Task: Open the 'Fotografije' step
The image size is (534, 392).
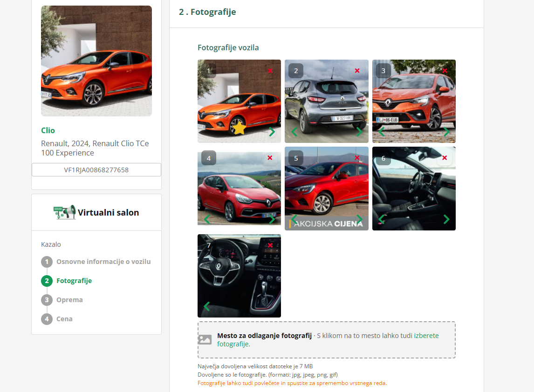Action: coord(74,281)
